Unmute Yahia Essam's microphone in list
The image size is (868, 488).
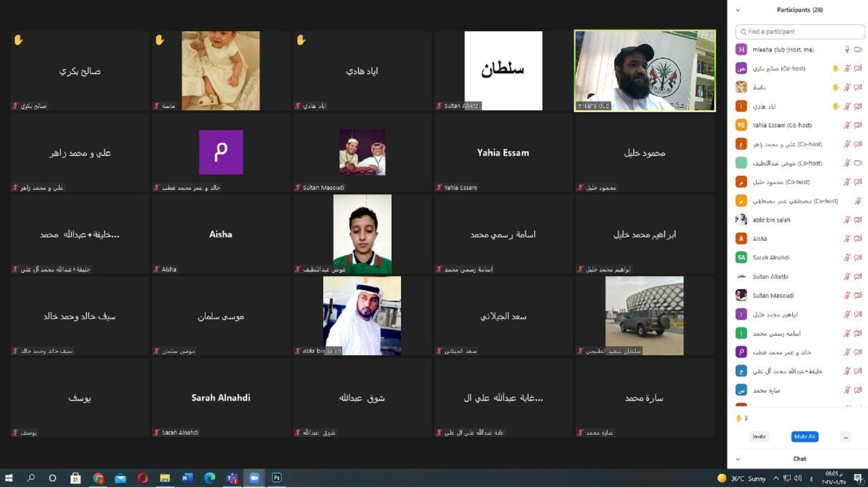click(847, 125)
